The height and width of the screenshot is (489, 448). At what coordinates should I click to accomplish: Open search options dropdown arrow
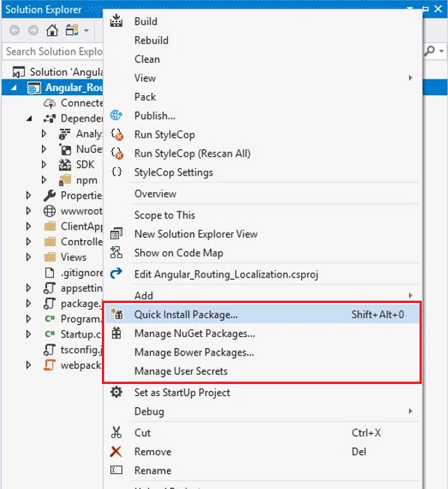tap(441, 50)
